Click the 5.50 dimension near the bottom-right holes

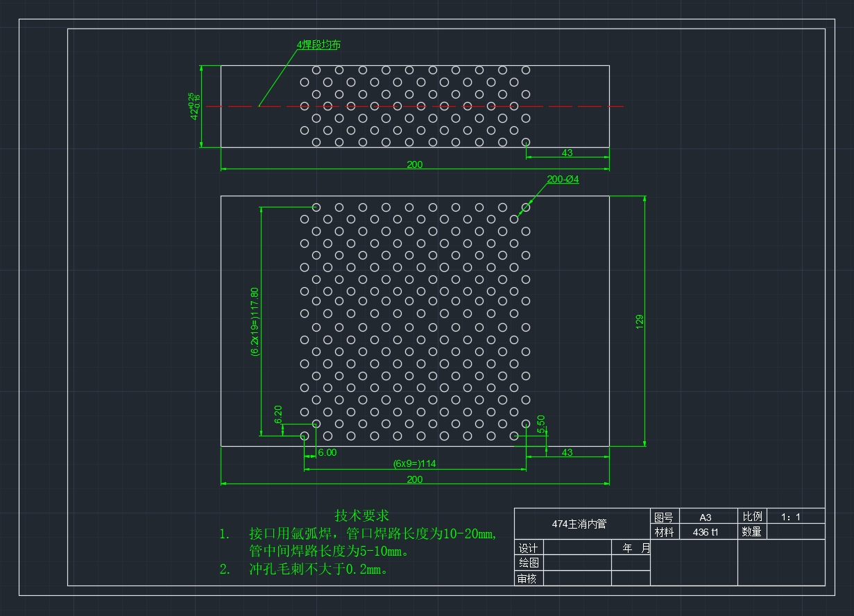coord(541,423)
